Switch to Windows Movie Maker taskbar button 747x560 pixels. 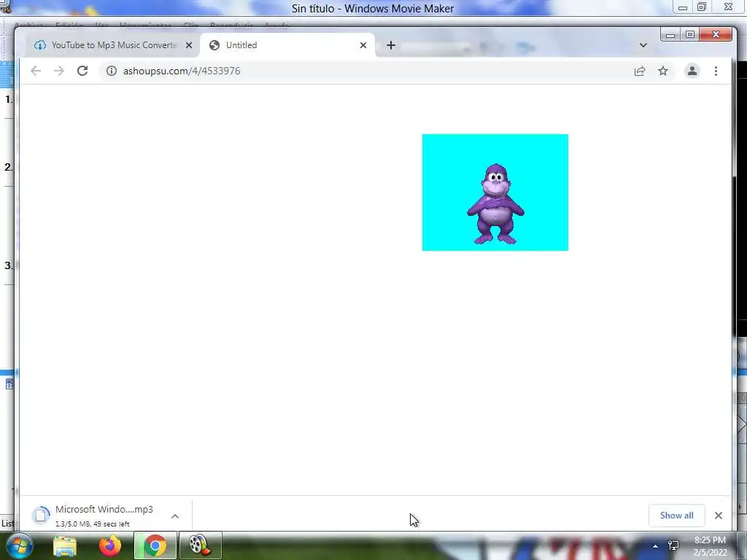(201, 546)
